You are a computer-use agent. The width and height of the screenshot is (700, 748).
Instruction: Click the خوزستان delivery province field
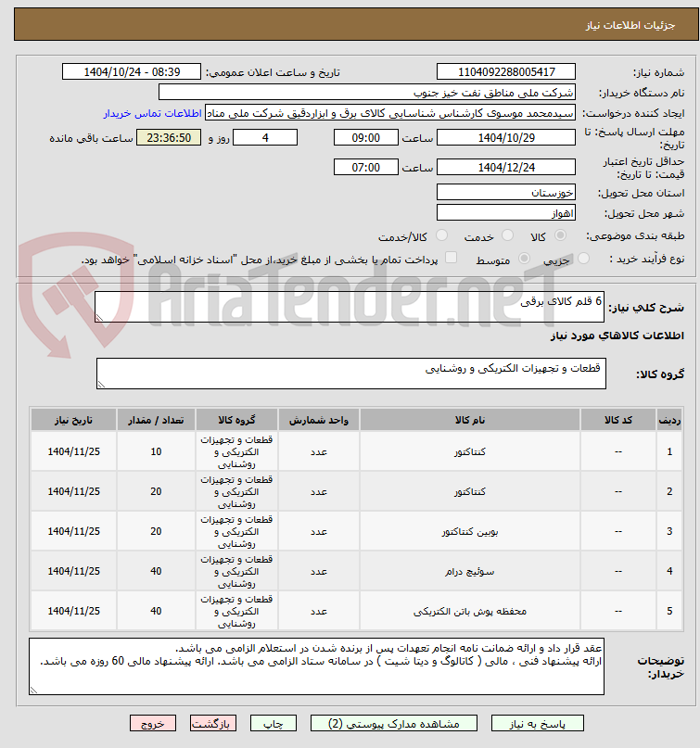pyautogui.click(x=506, y=193)
